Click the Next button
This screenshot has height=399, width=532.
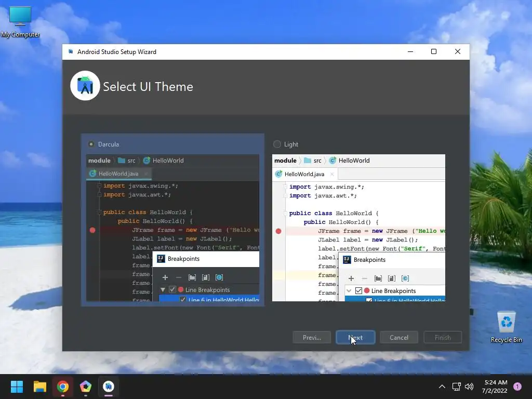355,338
